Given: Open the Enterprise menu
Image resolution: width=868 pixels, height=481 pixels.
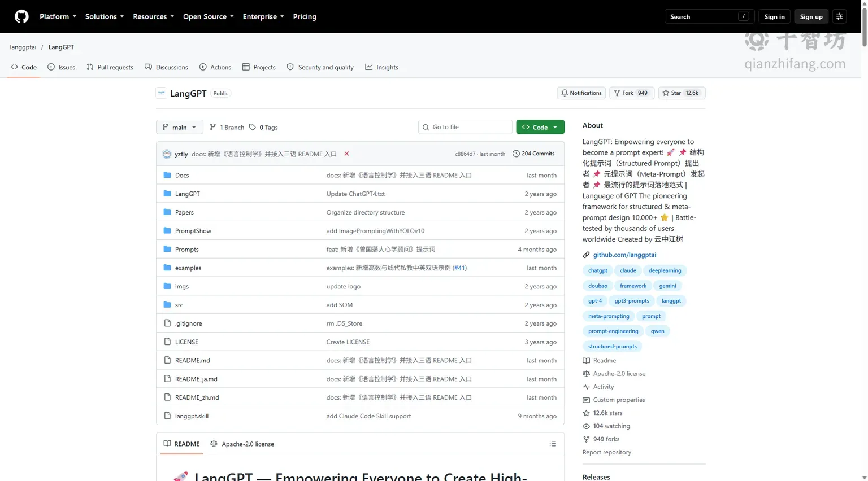Looking at the screenshot, I should [x=263, y=16].
